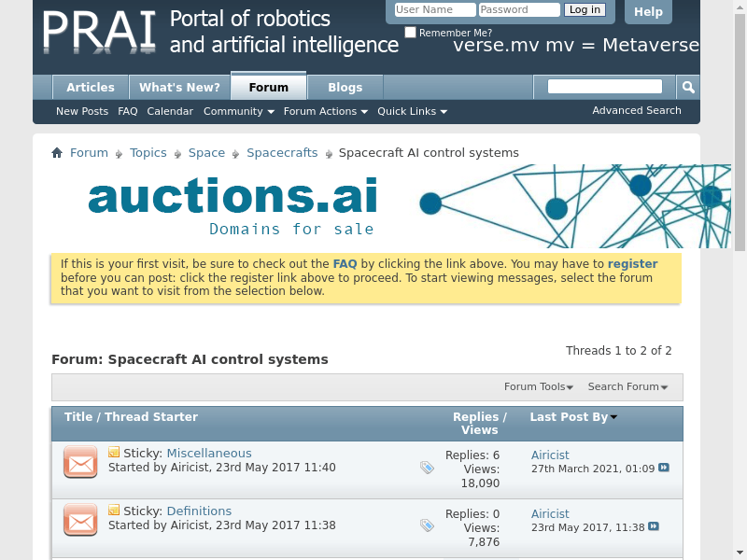Screen dimensions: 747x560
Task: Follow the Forum breadcrumb link
Action: (89, 153)
